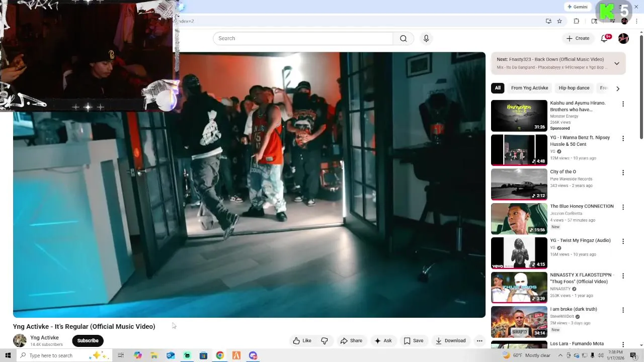This screenshot has width=644, height=362.
Task: Open Gemini in Chrome
Action: pos(578,7)
